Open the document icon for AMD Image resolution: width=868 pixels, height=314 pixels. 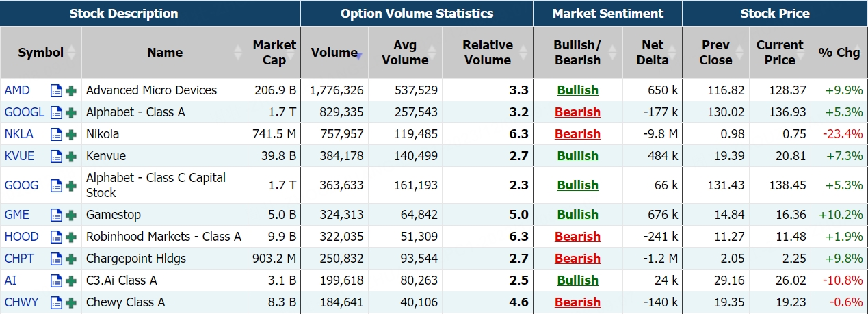coord(57,91)
